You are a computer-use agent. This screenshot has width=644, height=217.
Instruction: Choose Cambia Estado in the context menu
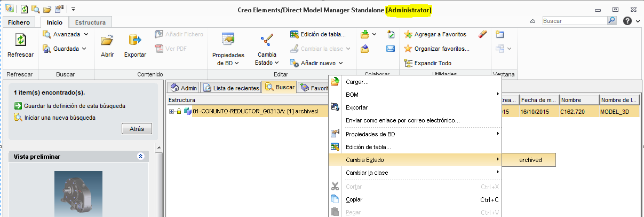[415, 160]
